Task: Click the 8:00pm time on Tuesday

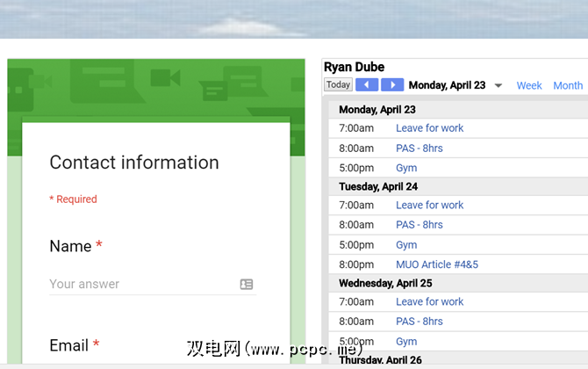Action: 356,264
